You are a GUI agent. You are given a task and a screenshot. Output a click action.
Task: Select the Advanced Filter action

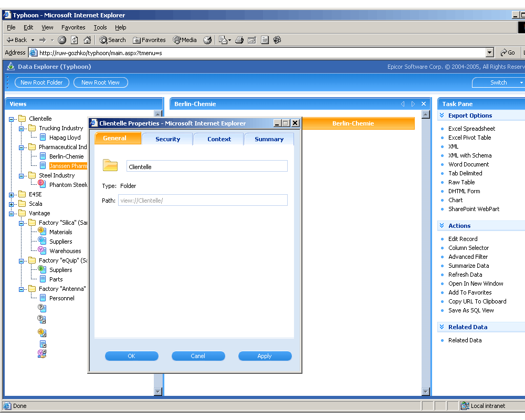click(468, 257)
